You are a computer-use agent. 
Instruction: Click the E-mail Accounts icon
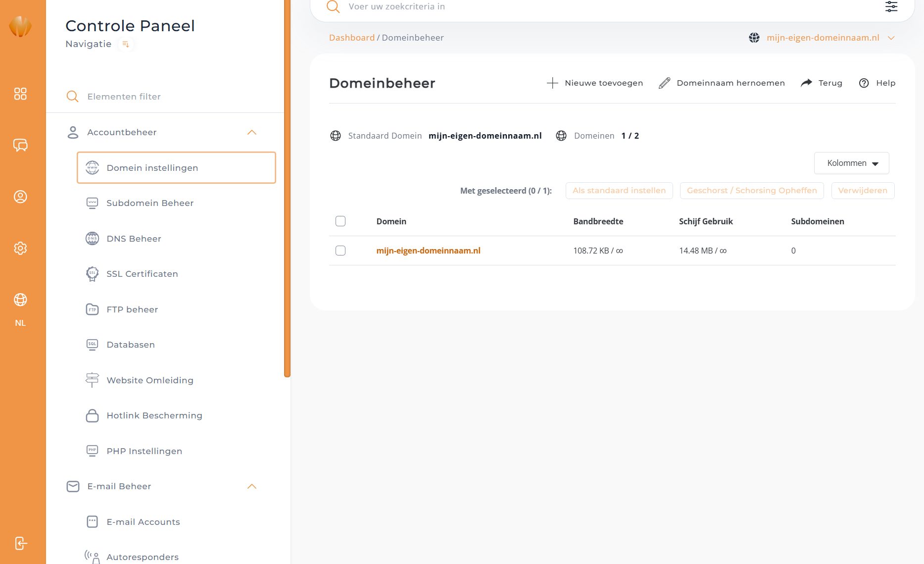pos(93,522)
